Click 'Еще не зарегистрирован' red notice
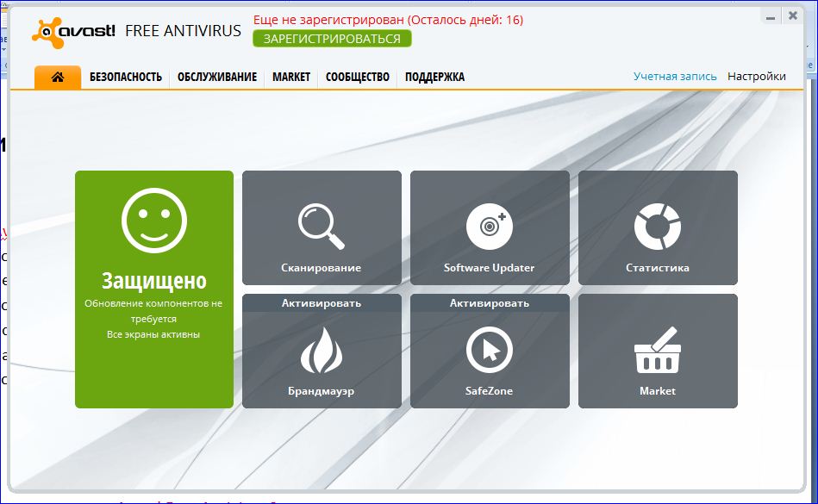 coord(388,20)
